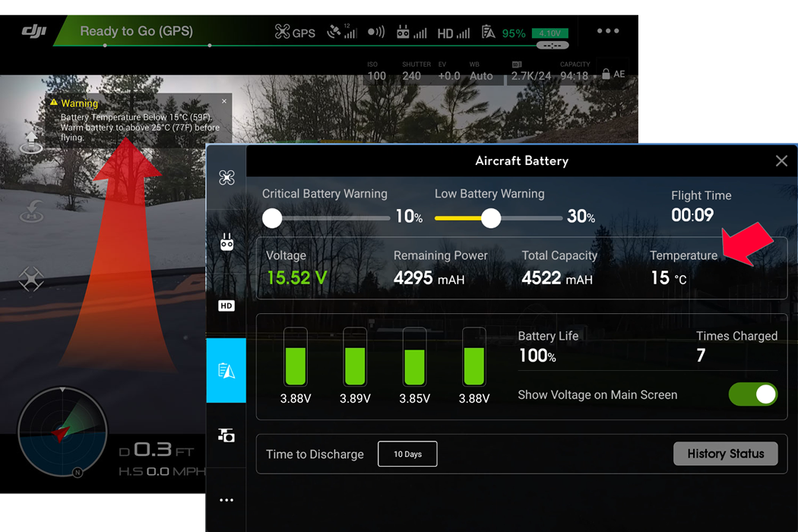This screenshot has height=532, width=798.
Task: Open the remote controller settings tab in the sidebar
Action: click(x=226, y=242)
